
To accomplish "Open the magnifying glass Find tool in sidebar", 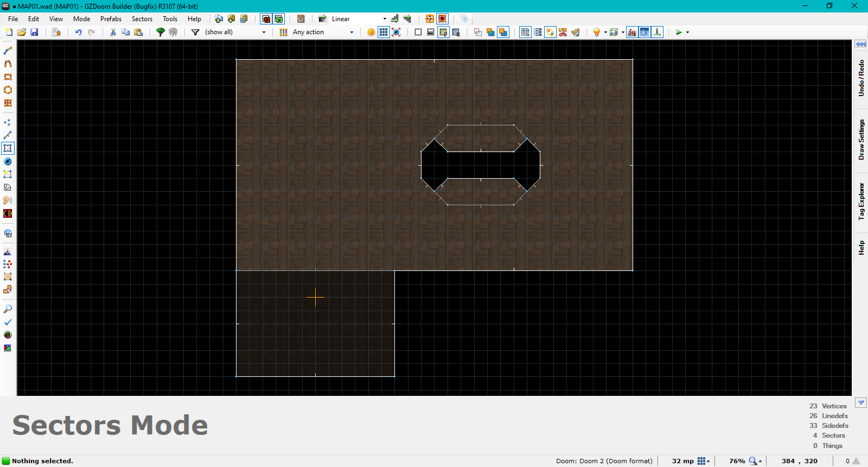I will tap(8, 309).
